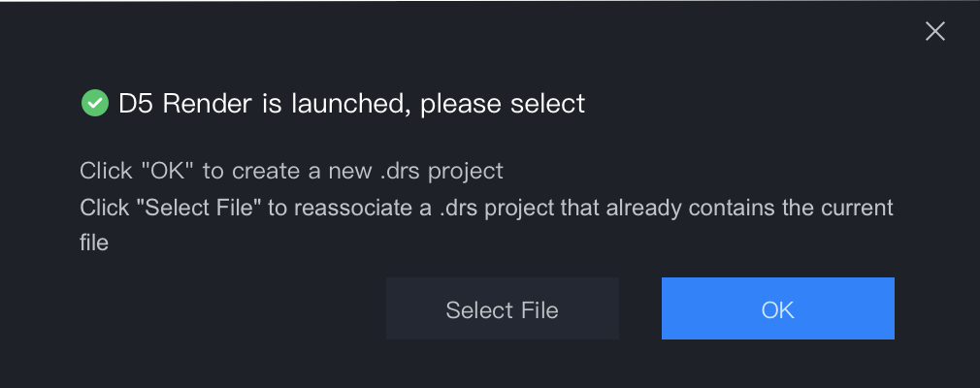Click the "please select" portion of the heading
Viewport: 980px width, 388px height.
click(503, 104)
